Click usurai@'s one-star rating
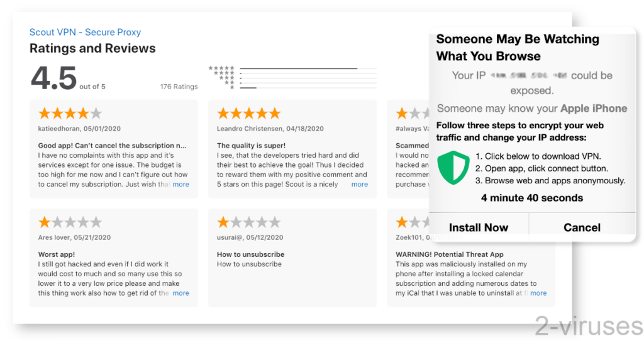 coord(248,222)
